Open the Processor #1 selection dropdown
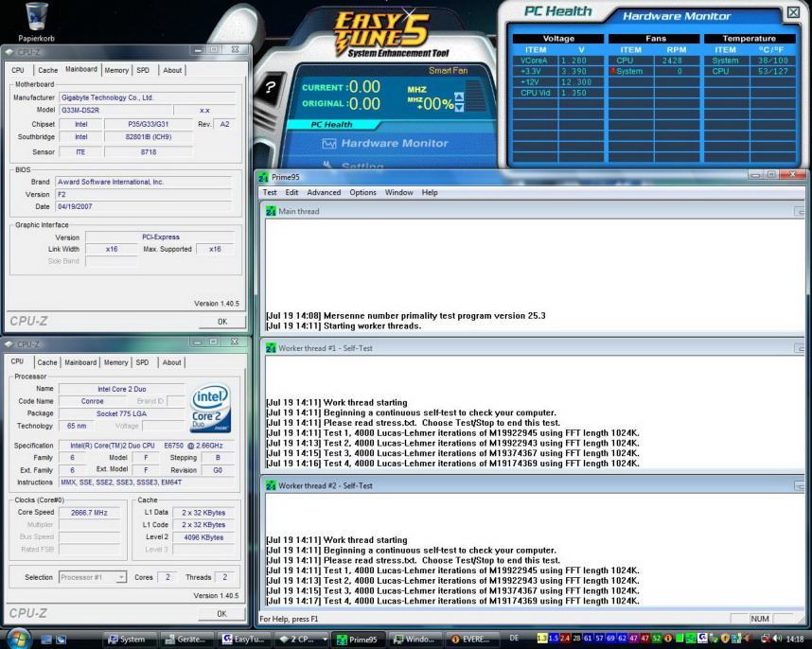The width and height of the screenshot is (812, 649). point(120,576)
